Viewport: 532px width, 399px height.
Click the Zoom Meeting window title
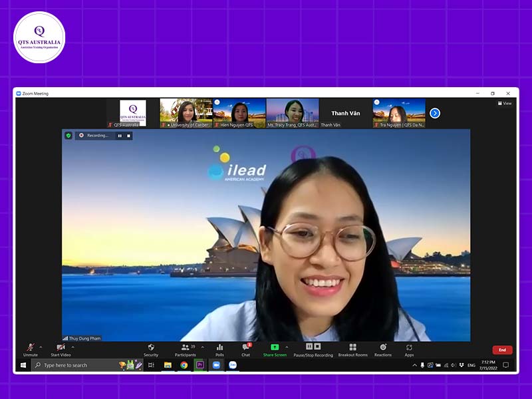35,94
